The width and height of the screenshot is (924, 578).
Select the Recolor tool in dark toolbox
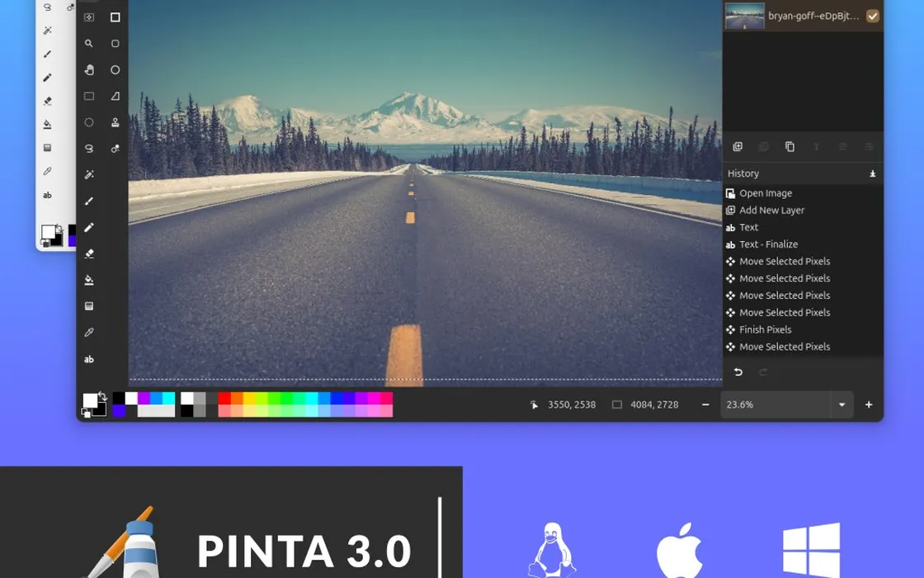coord(115,149)
